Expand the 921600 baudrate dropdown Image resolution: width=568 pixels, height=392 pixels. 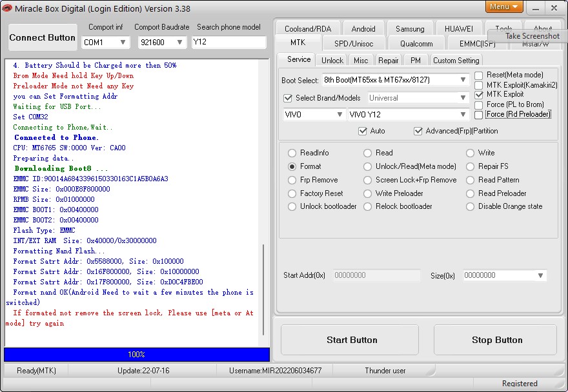[x=179, y=43]
